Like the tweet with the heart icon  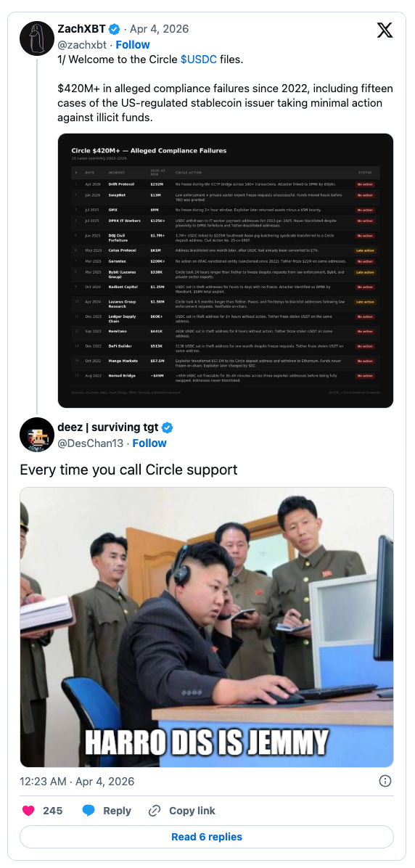[x=28, y=811]
